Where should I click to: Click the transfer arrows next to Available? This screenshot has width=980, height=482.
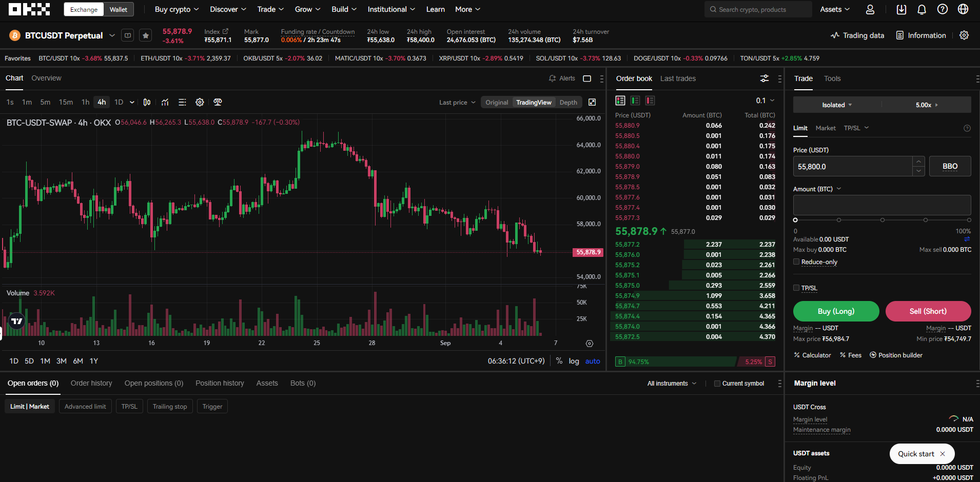pos(967,239)
